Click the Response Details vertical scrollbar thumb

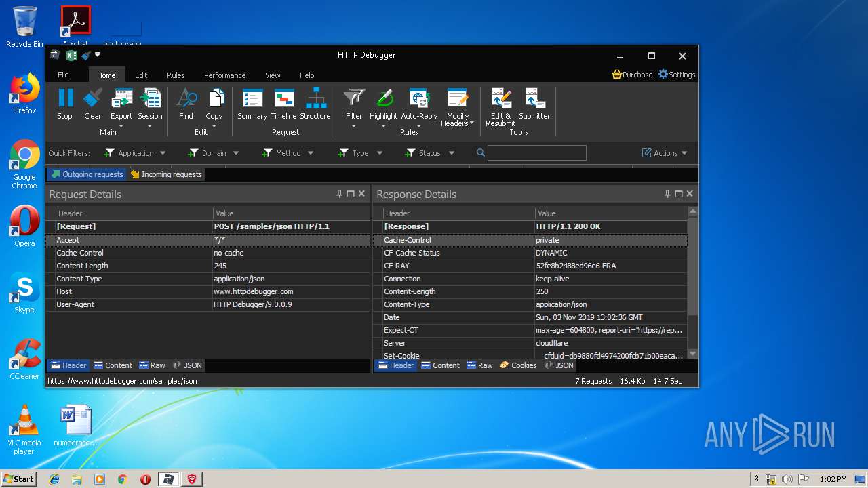692,266
